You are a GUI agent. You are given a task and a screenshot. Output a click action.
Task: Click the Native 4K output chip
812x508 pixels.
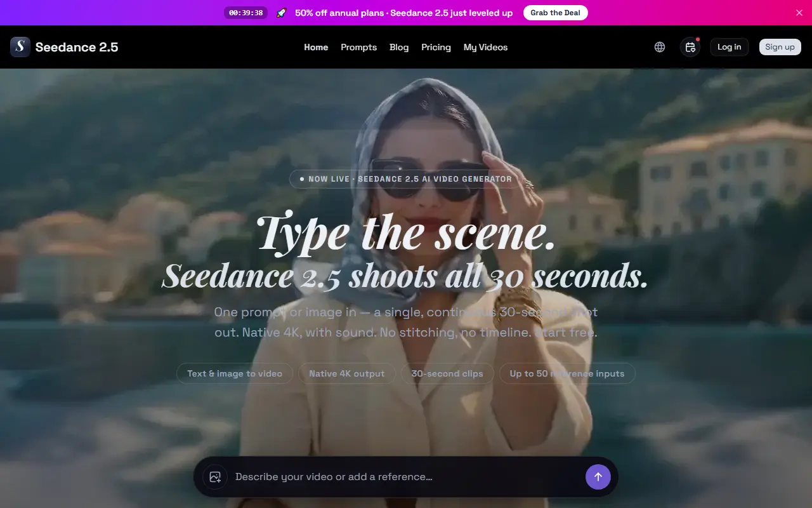pyautogui.click(x=347, y=373)
